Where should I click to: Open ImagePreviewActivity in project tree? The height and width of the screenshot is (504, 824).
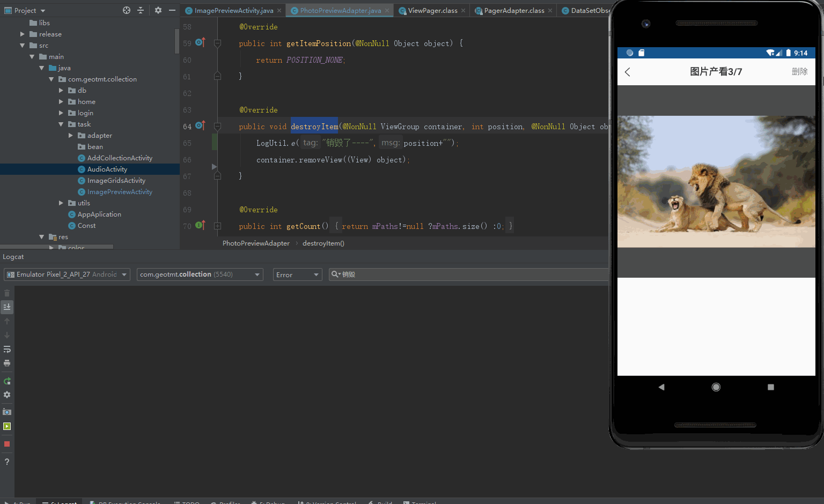(115, 191)
